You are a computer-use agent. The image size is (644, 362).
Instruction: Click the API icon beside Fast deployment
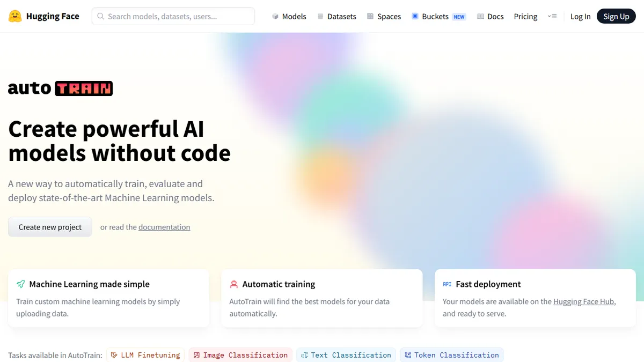(x=447, y=284)
